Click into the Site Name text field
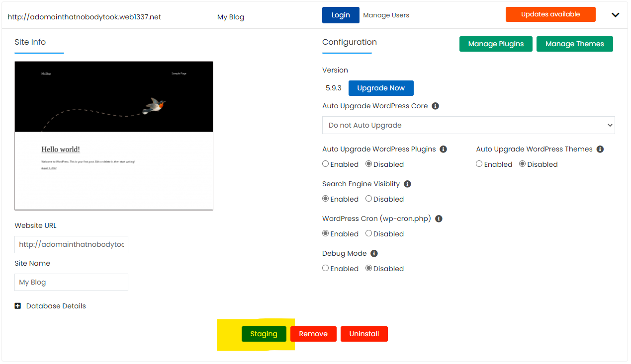This screenshot has width=631, height=364. pos(71,282)
